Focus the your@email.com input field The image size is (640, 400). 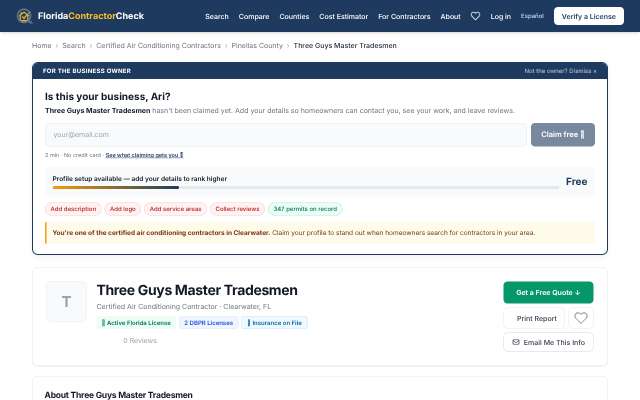285,134
